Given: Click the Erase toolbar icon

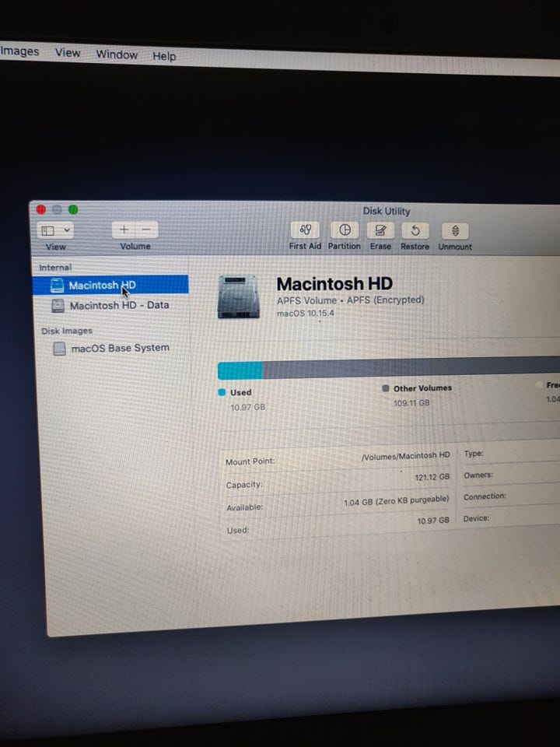Looking at the screenshot, I should (380, 231).
